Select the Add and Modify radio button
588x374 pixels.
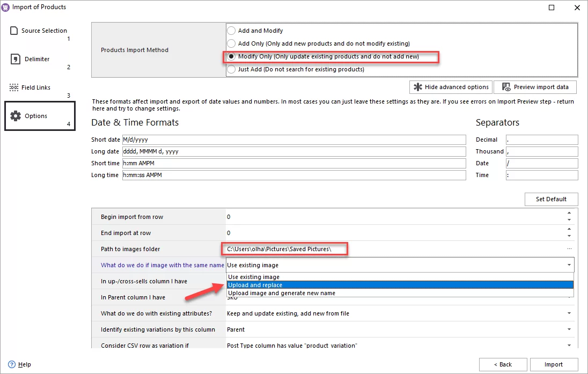tap(231, 31)
